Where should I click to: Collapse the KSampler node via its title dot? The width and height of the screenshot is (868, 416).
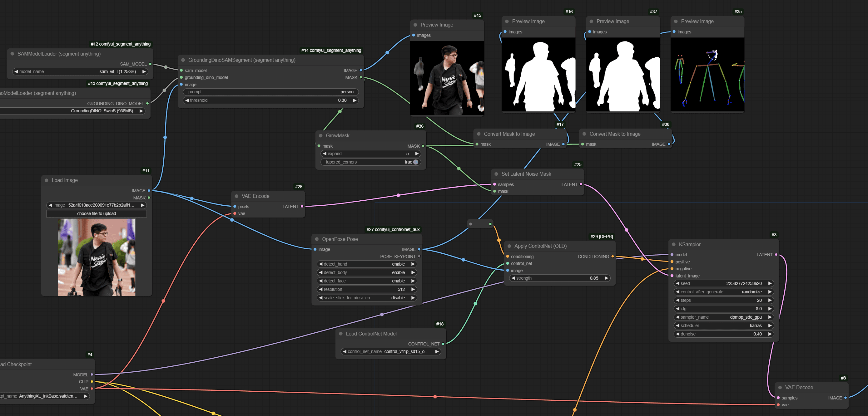[x=674, y=244]
